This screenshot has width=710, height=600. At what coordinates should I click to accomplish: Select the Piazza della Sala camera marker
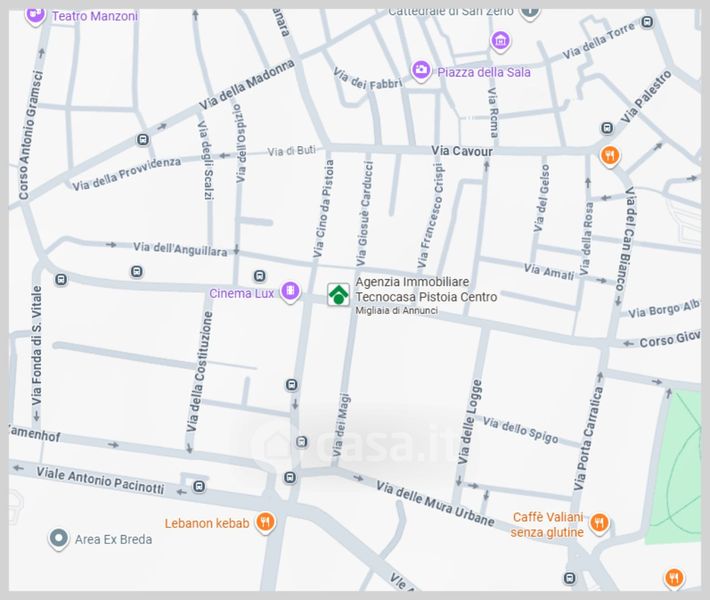click(x=422, y=70)
